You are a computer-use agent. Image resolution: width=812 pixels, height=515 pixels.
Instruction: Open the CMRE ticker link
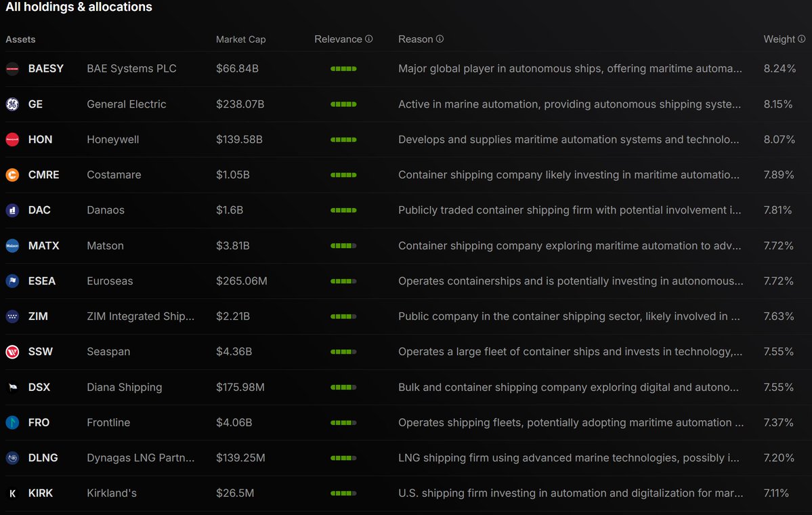point(43,175)
